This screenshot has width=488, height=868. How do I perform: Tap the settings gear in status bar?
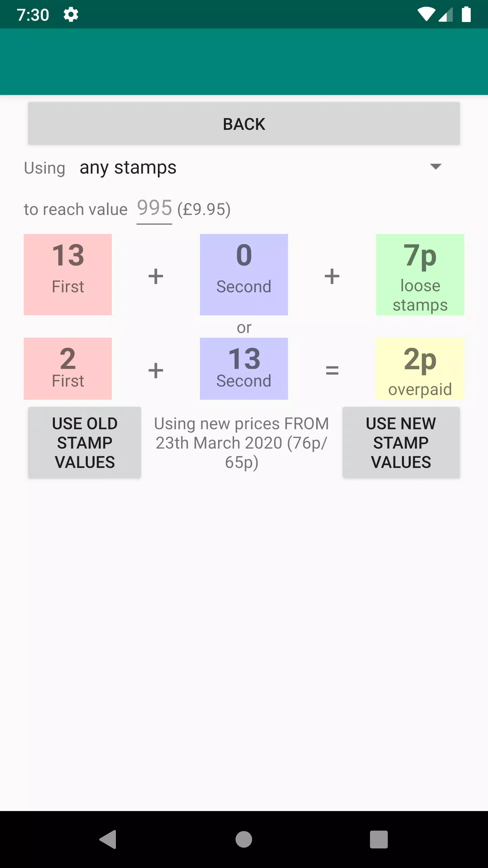[71, 15]
